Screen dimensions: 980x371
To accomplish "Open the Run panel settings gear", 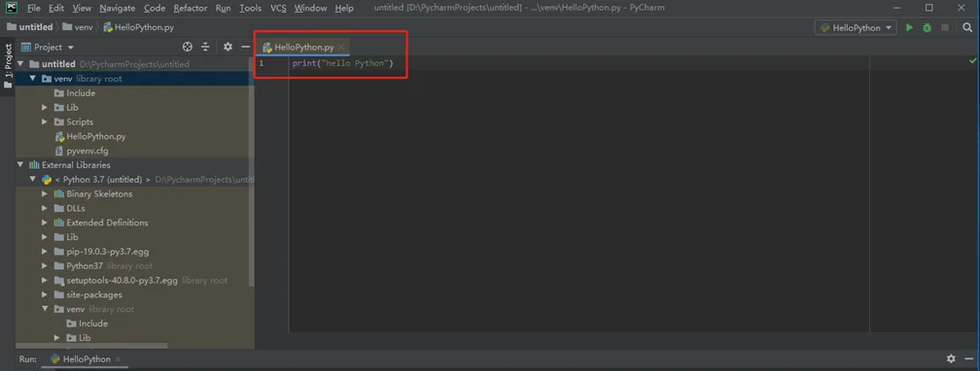I will (951, 359).
